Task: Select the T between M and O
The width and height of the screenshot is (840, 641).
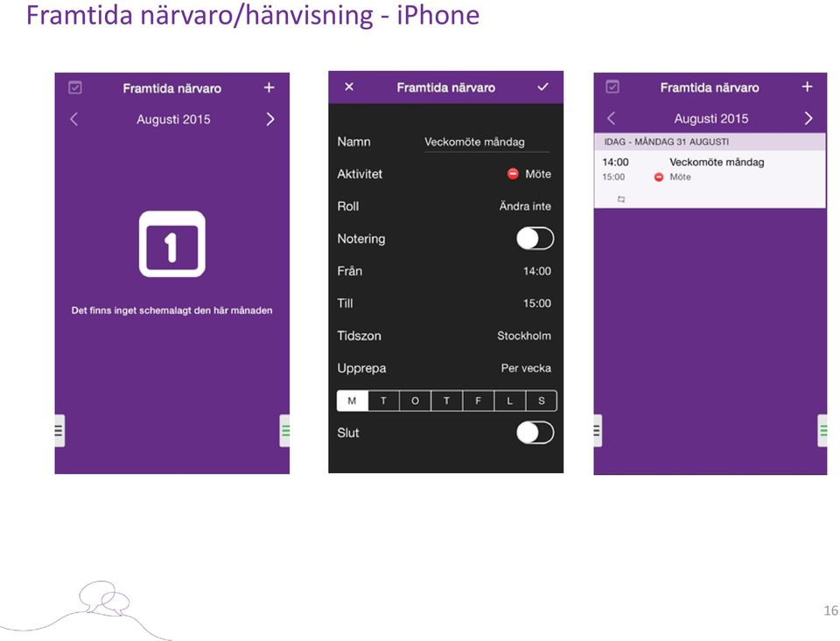Action: click(383, 401)
